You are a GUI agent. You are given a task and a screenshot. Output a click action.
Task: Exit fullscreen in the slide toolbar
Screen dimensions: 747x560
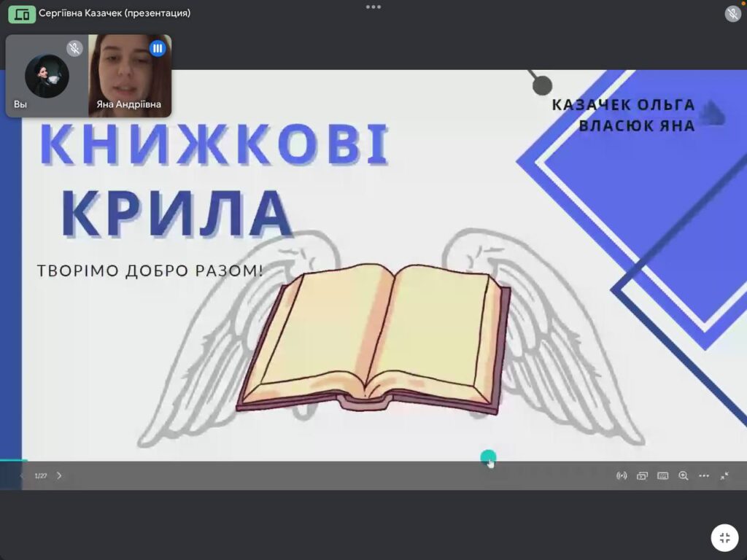(x=724, y=475)
